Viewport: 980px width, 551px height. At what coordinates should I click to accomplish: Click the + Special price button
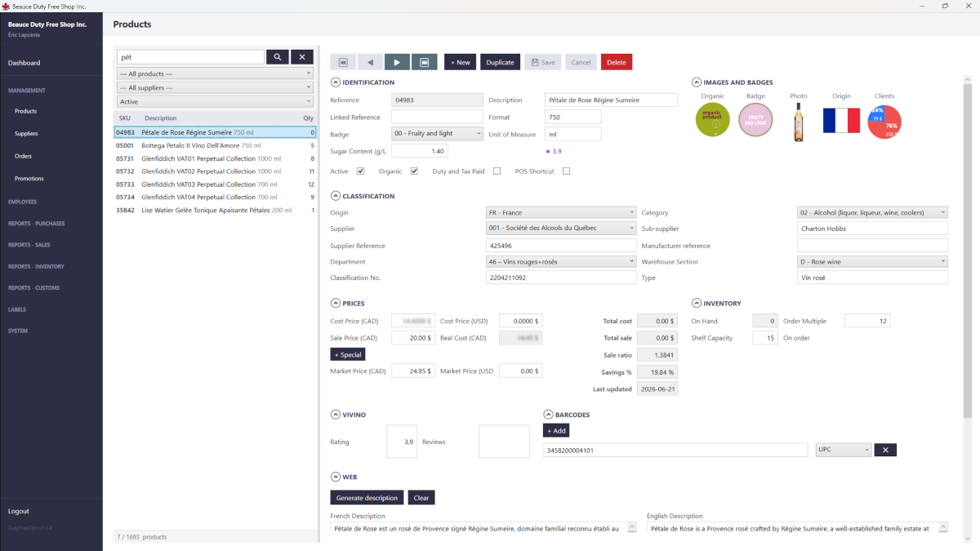tap(348, 354)
